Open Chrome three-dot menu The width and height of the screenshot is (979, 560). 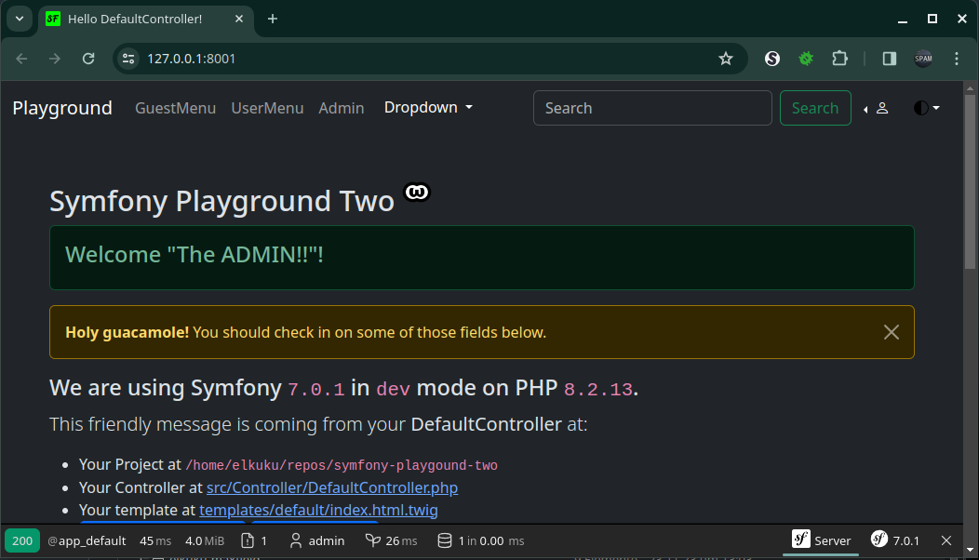coord(957,59)
